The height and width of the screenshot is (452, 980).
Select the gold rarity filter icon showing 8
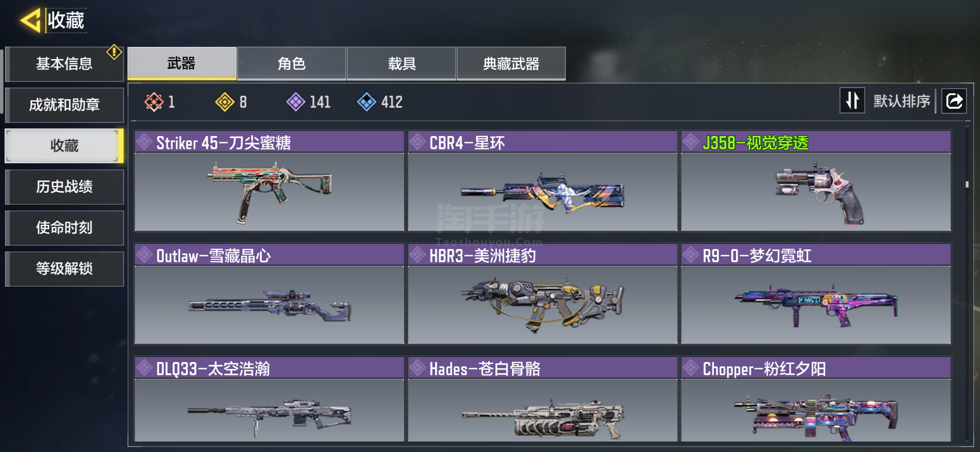click(225, 102)
